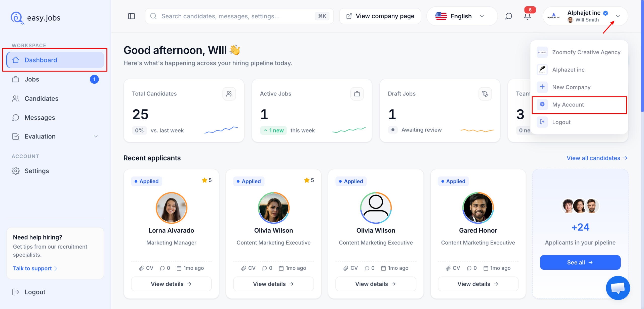Click the Alphazet inc logo icon
The image size is (644, 309).
tap(542, 70)
